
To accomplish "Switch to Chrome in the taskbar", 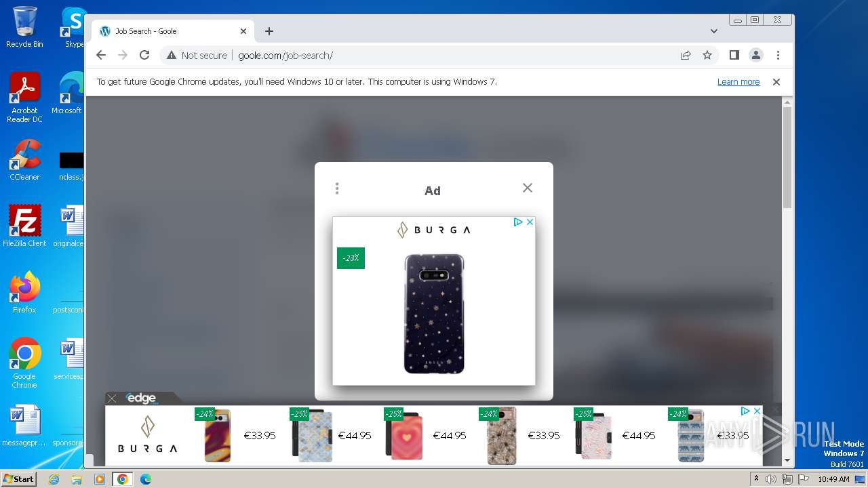I will 123,479.
